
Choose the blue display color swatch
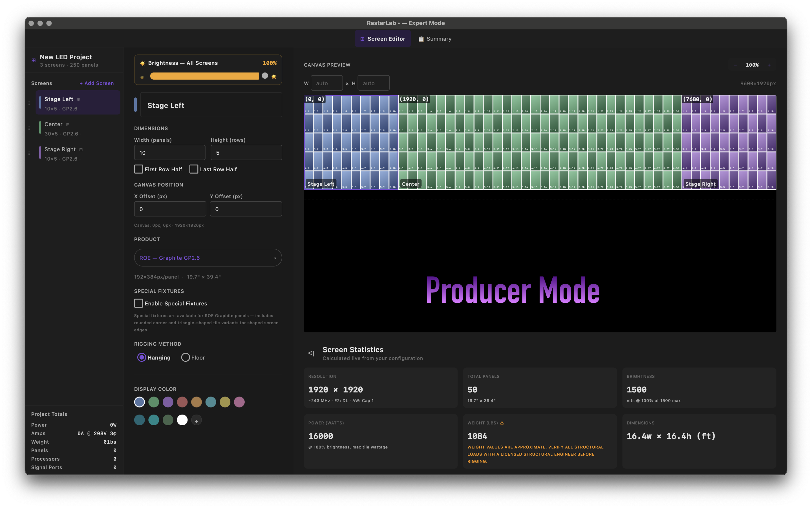140,402
